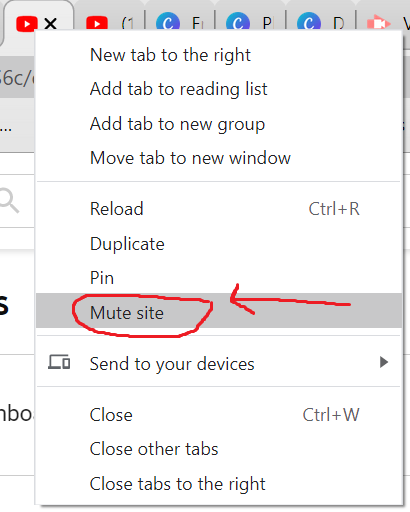Expand the Send to your devices arrow
The height and width of the screenshot is (512, 410).
pos(384,362)
